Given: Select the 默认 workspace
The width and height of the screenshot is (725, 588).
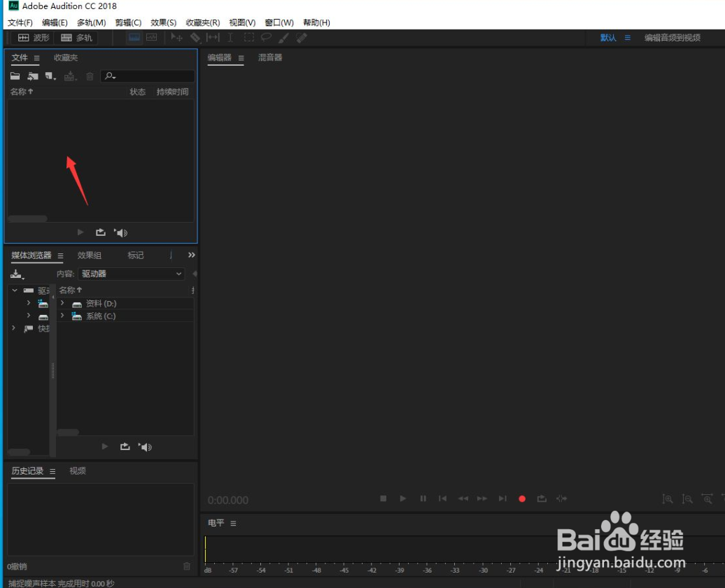Looking at the screenshot, I should point(608,38).
